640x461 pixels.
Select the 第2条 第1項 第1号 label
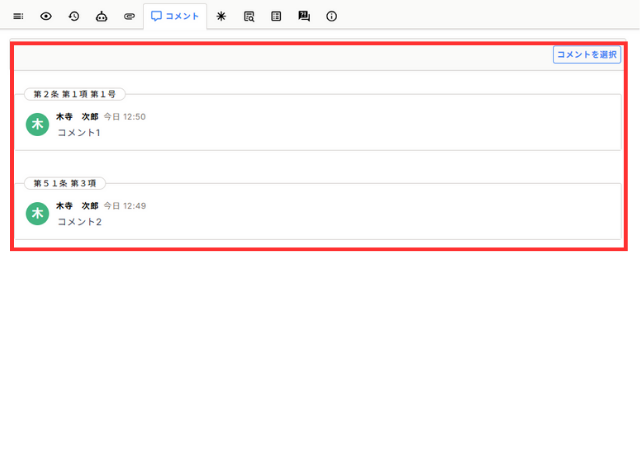coord(75,94)
